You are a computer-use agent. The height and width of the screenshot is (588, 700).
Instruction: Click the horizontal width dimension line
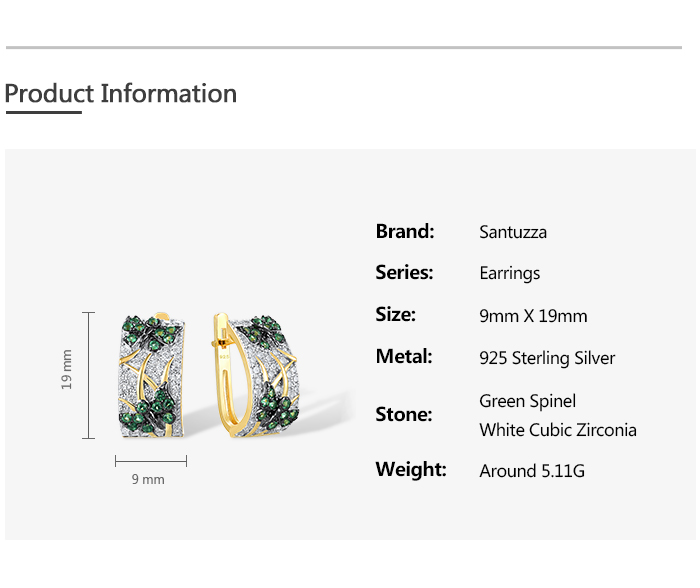pos(150,461)
